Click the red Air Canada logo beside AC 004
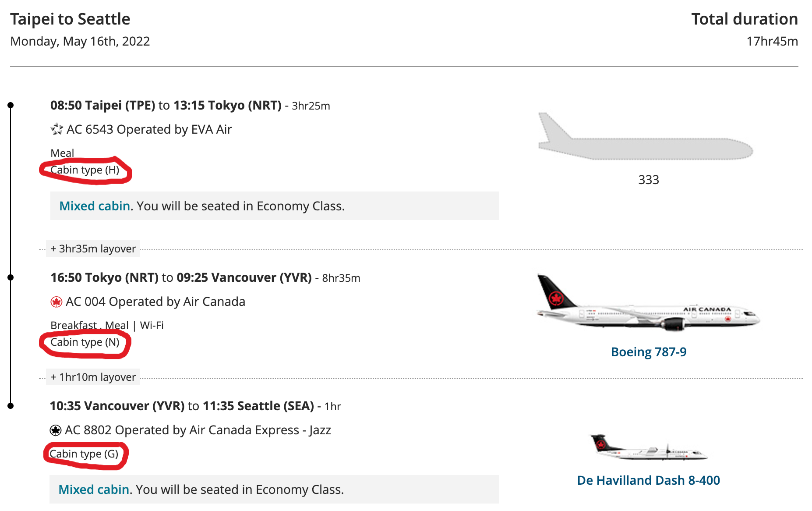Viewport: 812px width, 511px height. [x=56, y=302]
